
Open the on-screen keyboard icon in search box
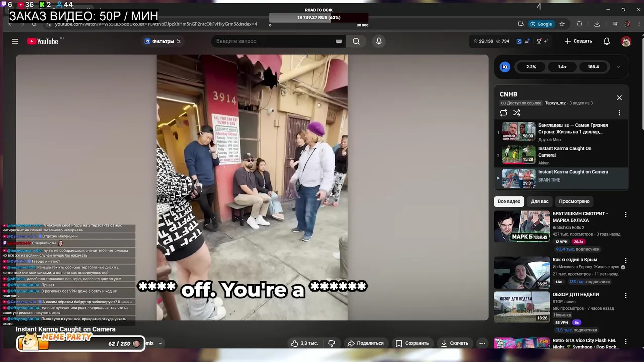click(339, 41)
